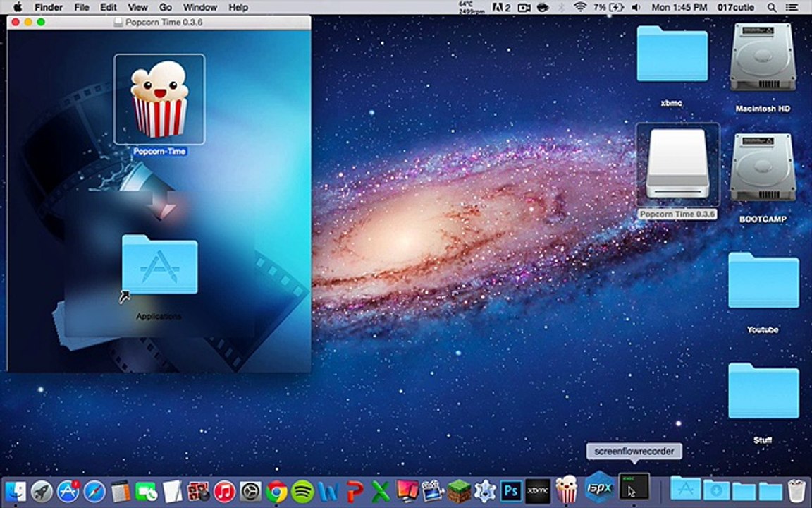The image size is (812, 508).
Task: Launch iTunes from the Dock
Action: coord(224,491)
